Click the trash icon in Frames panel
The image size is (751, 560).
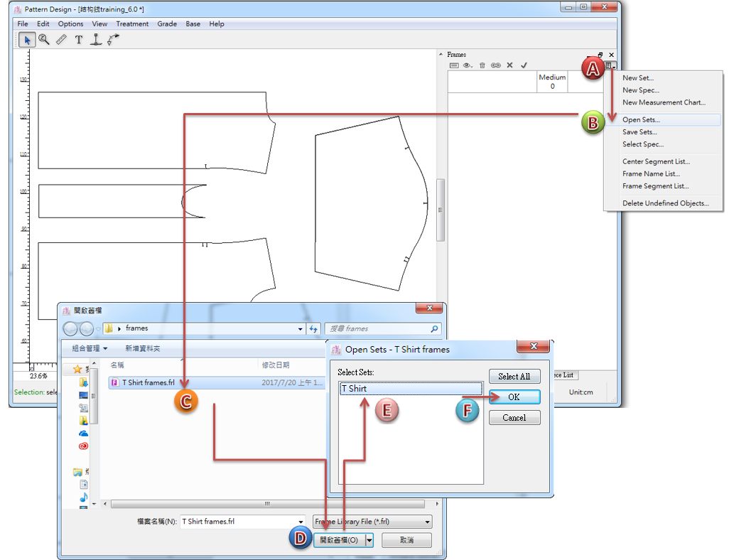482,65
